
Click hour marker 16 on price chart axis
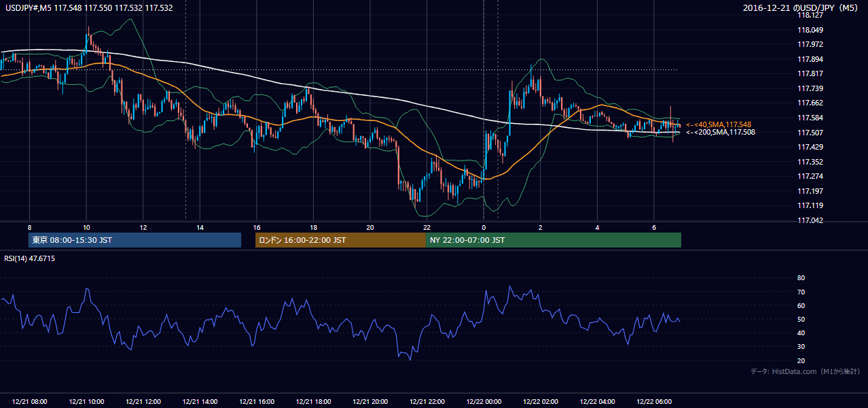point(257,226)
